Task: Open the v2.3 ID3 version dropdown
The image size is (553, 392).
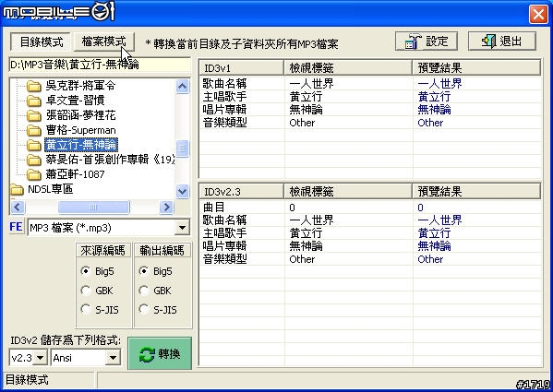Action: click(41, 358)
